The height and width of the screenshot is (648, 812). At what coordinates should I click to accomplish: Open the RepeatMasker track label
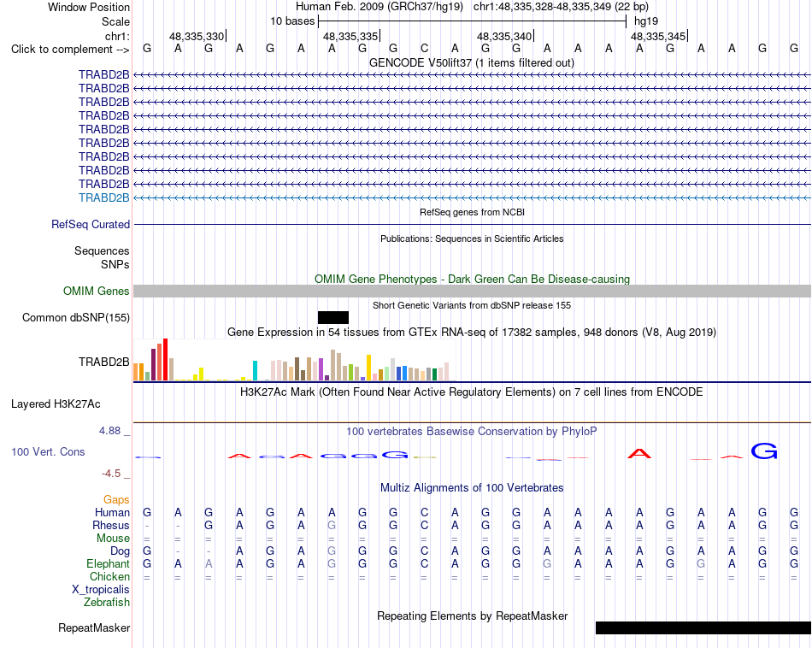tap(94, 627)
